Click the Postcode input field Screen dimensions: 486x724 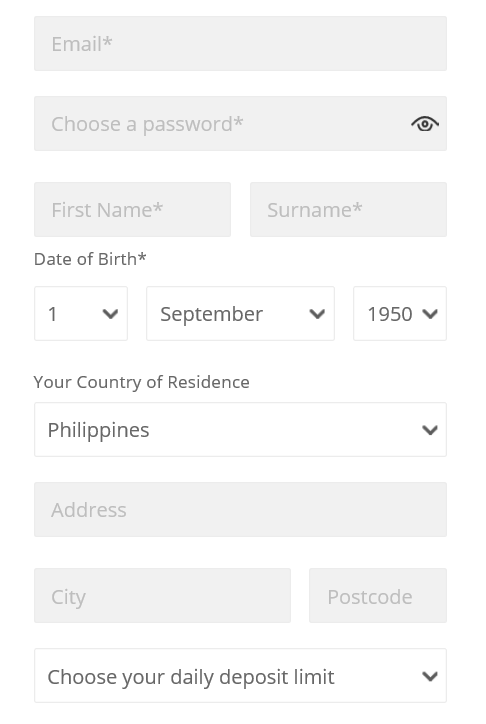click(x=378, y=596)
